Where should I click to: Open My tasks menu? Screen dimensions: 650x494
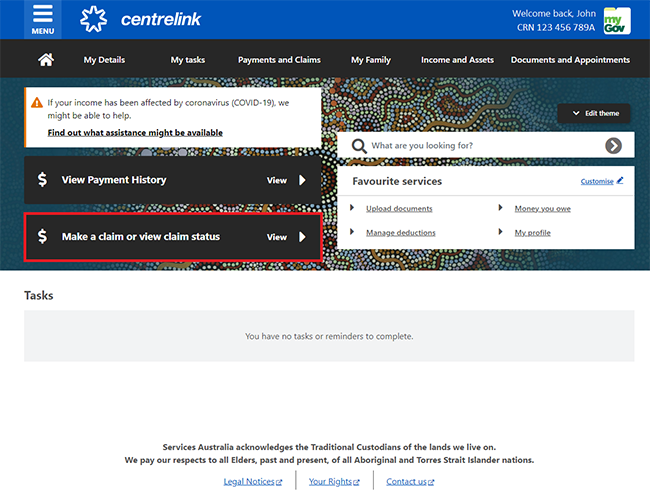pyautogui.click(x=188, y=60)
